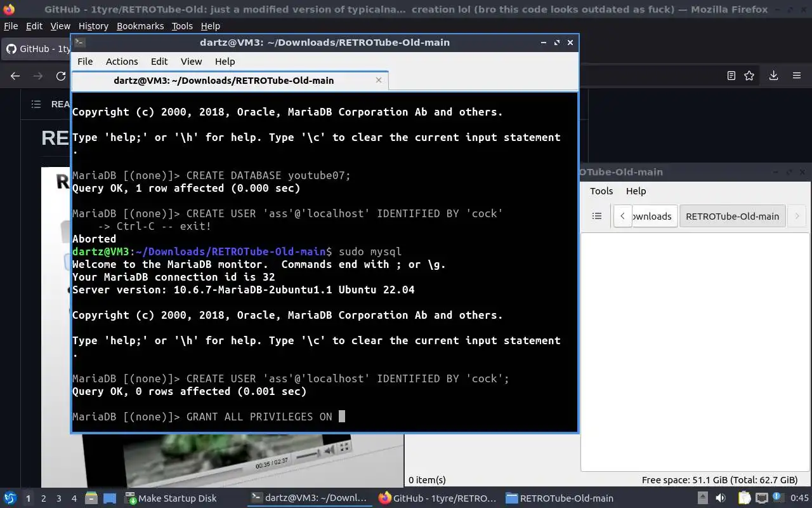Screen dimensions: 812x508
Task: Open the terminal View menu
Action: pyautogui.click(x=191, y=62)
